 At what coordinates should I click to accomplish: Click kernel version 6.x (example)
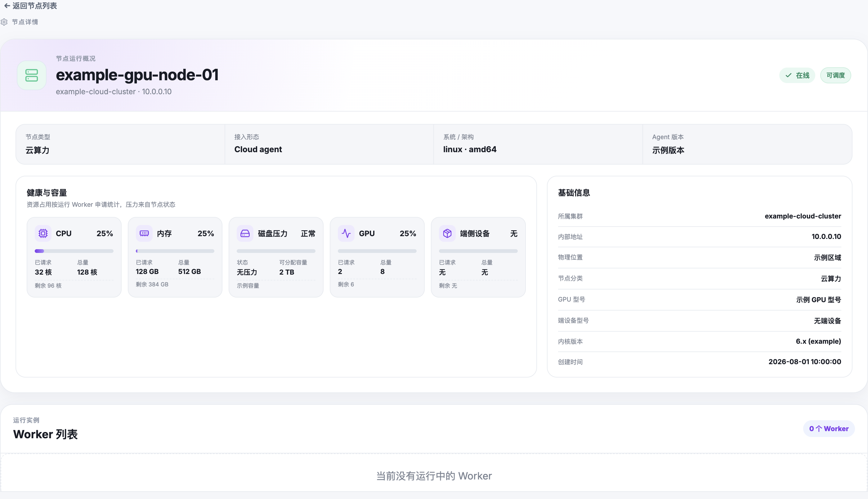[818, 341]
